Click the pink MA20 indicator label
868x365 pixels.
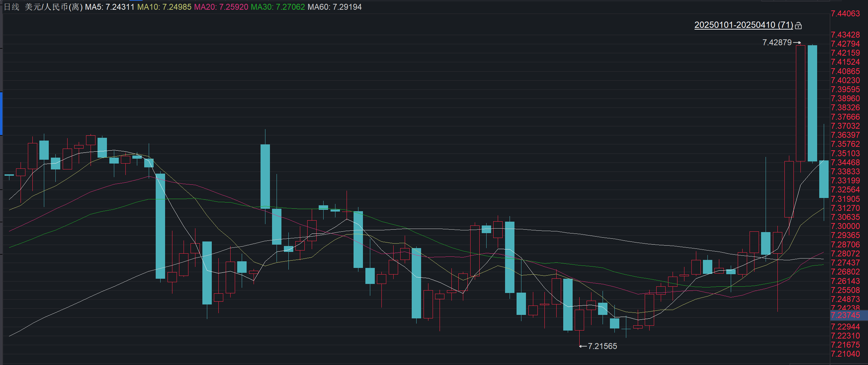(221, 7)
